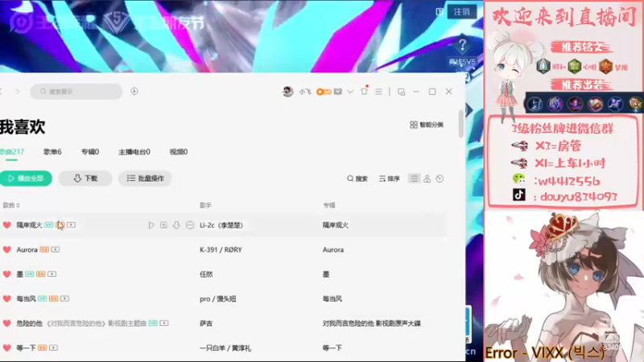Switch to group-by-album disc view icon
Viewport: 644px width, 362px height.
[x=440, y=179]
